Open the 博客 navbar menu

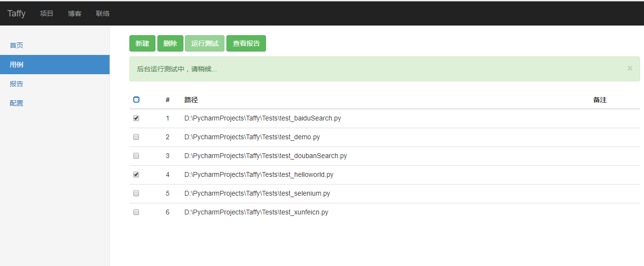[75, 13]
